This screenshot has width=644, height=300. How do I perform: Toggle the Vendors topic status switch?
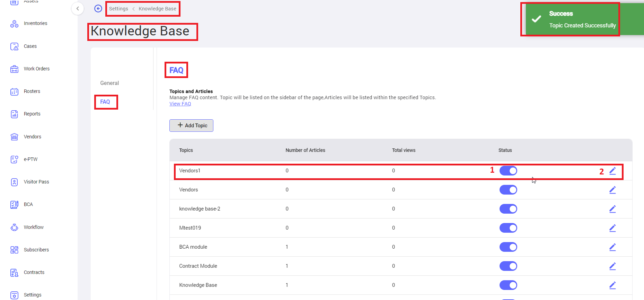coord(508,190)
